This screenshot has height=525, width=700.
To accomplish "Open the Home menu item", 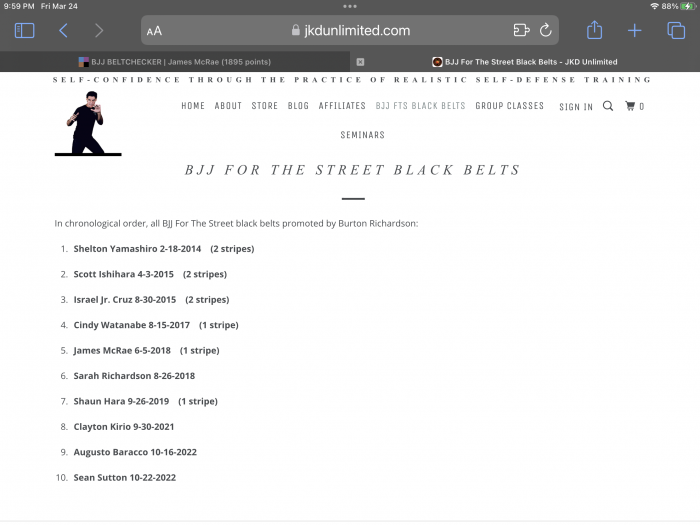I will [193, 106].
